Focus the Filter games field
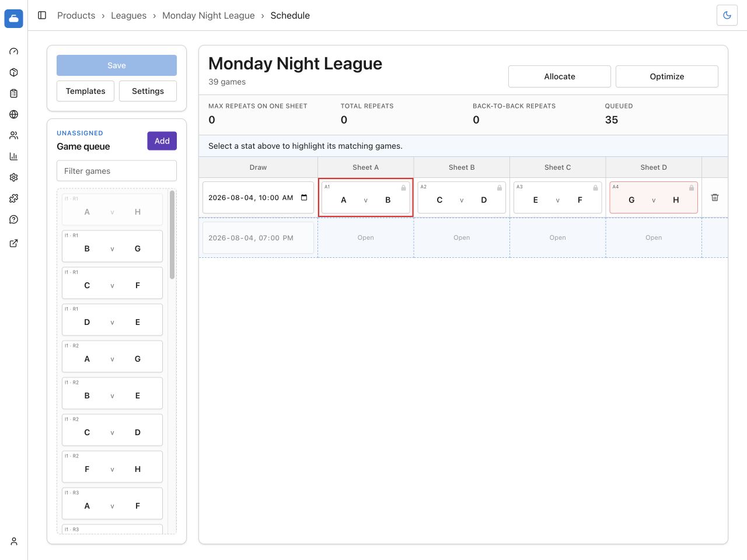This screenshot has width=747, height=560. (117, 171)
